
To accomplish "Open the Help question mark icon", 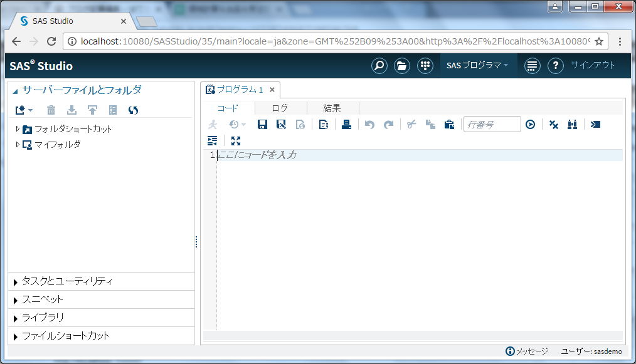I will tap(556, 66).
